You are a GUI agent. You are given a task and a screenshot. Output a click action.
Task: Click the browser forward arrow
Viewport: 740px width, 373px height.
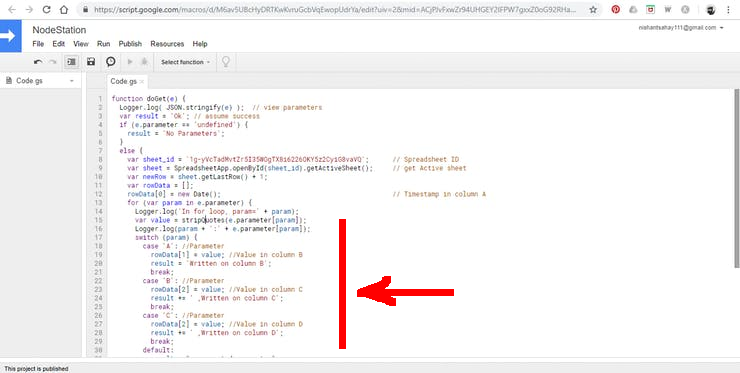coord(29,9)
